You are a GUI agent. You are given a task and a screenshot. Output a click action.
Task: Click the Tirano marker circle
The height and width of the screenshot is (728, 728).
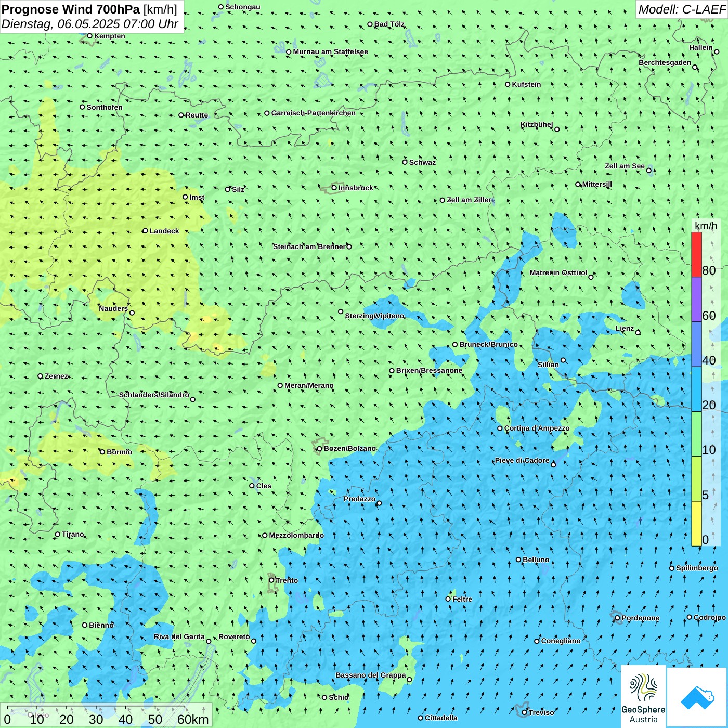pyautogui.click(x=58, y=534)
